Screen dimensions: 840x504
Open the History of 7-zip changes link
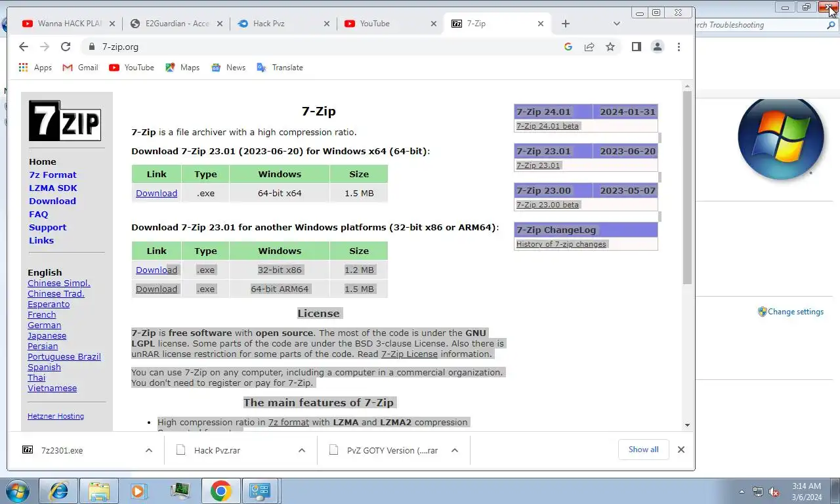point(561,244)
